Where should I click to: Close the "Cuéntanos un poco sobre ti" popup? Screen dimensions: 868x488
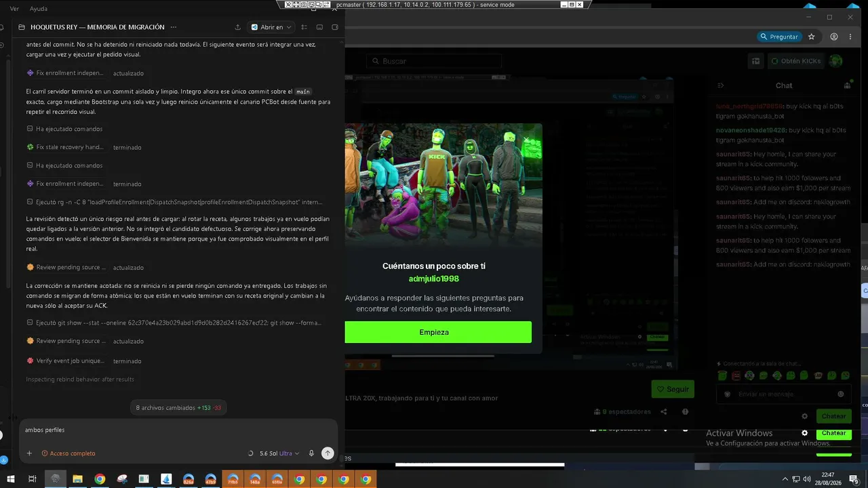(x=526, y=140)
